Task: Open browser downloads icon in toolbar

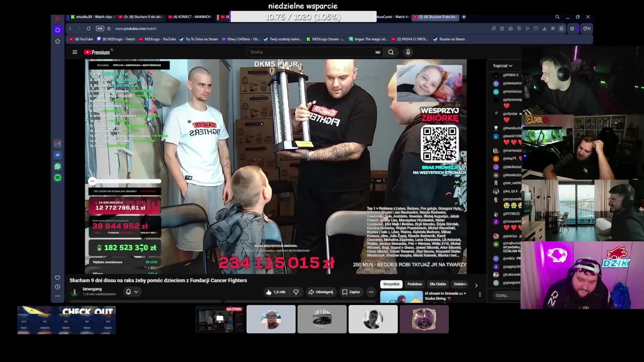Action: pyautogui.click(x=544, y=29)
